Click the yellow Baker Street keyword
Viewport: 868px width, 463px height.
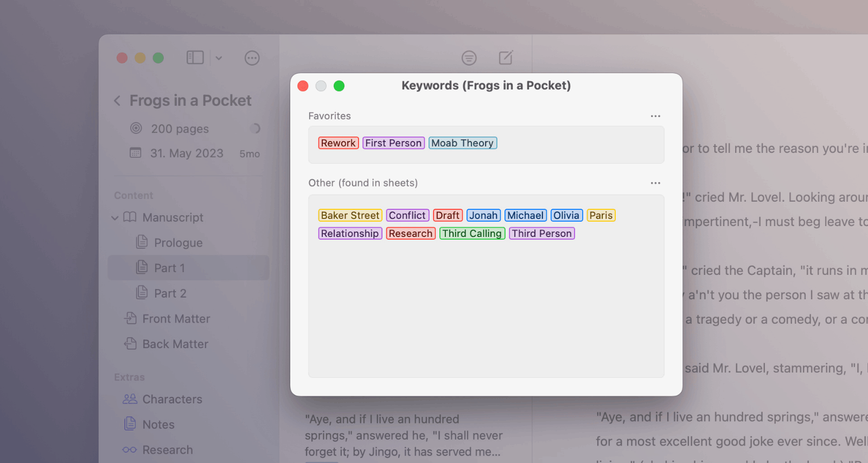pos(350,216)
